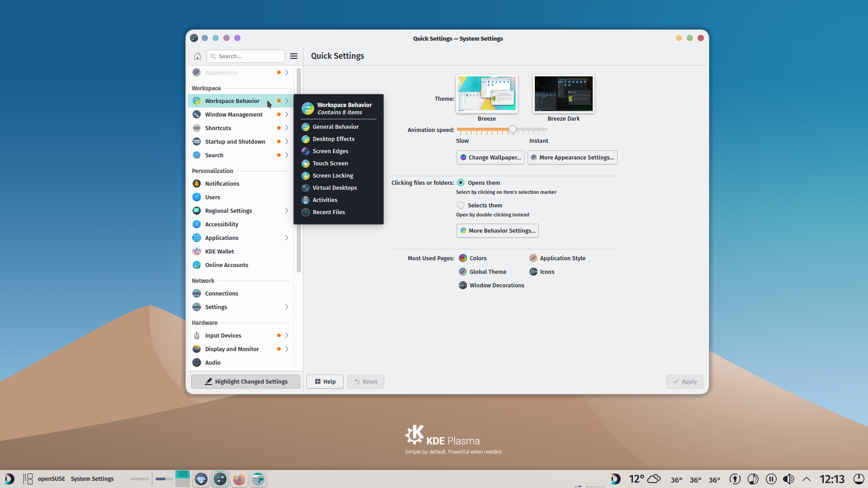Open the power/session menu icon
The height and width of the screenshot is (488, 868).
tap(859, 479)
